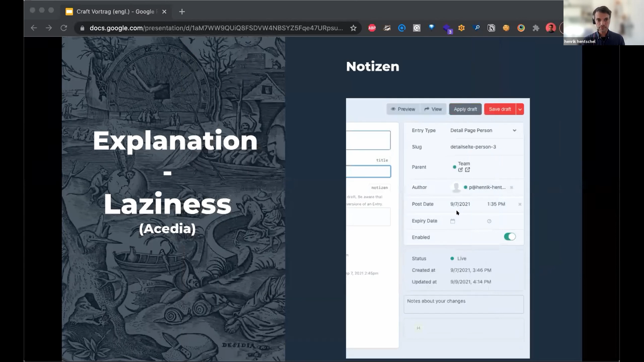Click the View button
The width and height of the screenshot is (644, 362).
(x=433, y=109)
